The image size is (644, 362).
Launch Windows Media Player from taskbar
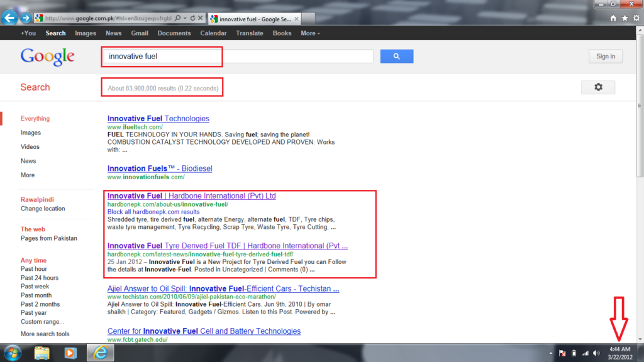pyautogui.click(x=70, y=353)
